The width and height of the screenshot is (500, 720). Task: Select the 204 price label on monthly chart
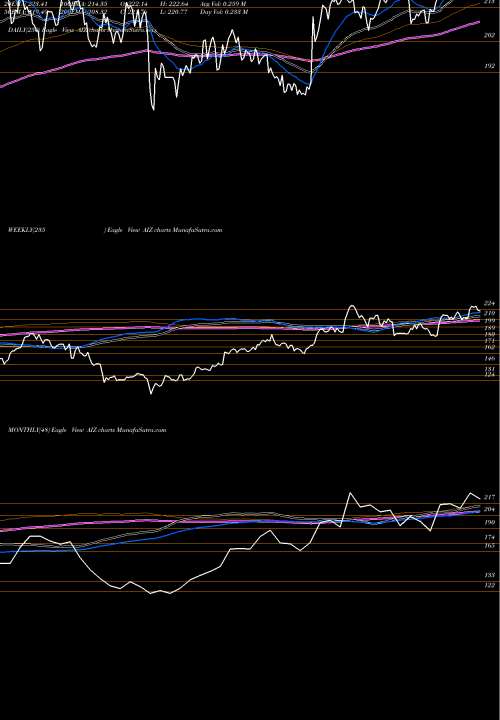coord(489,509)
